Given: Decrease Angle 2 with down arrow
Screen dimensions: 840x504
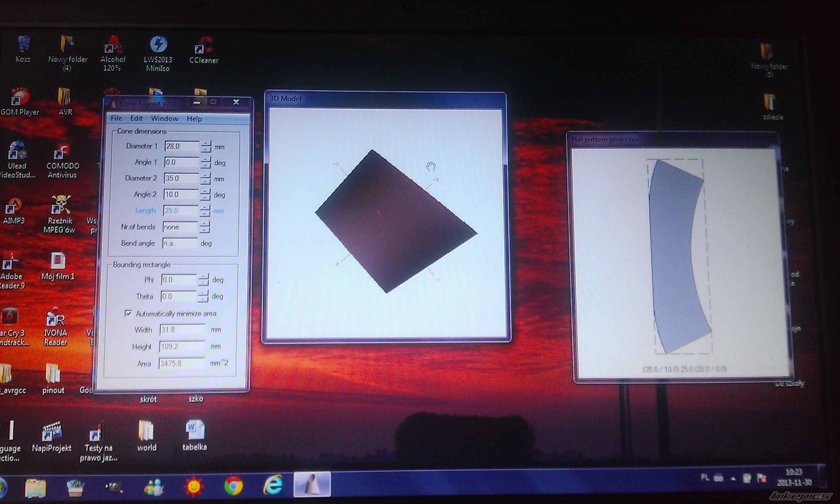Looking at the screenshot, I should pos(205,198).
